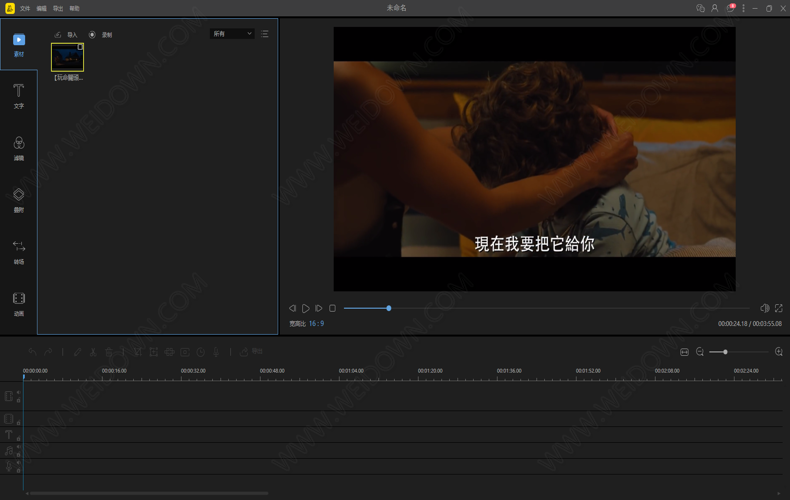The height and width of the screenshot is (500, 790).
Task: Click the microphone voiceover icon
Action: [x=216, y=352]
